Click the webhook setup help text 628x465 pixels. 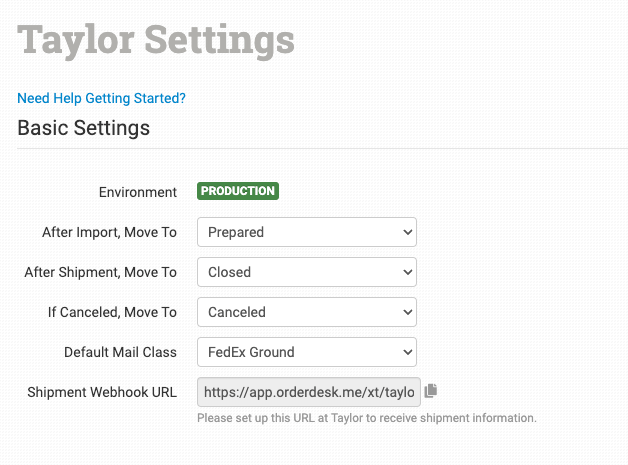tap(366, 418)
